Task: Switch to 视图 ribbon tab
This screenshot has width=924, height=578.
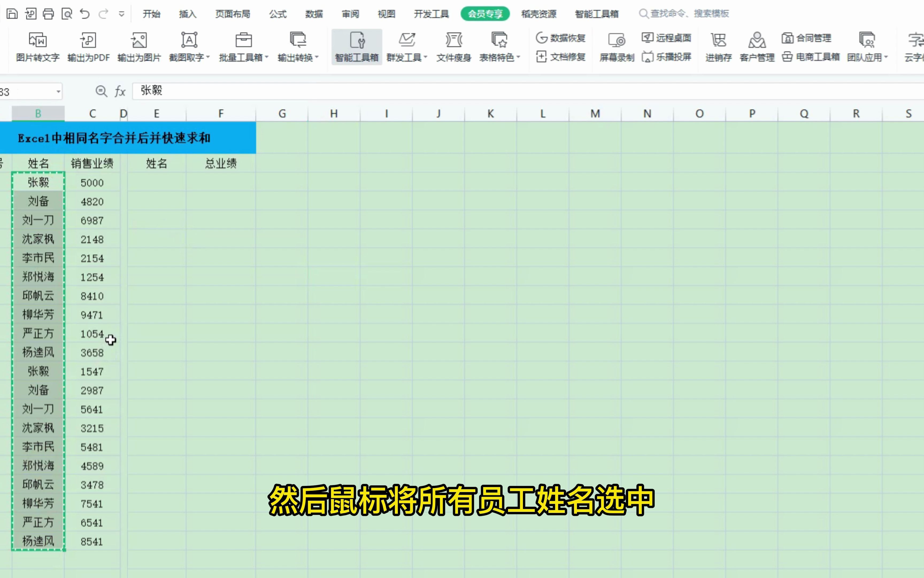Action: coord(386,14)
